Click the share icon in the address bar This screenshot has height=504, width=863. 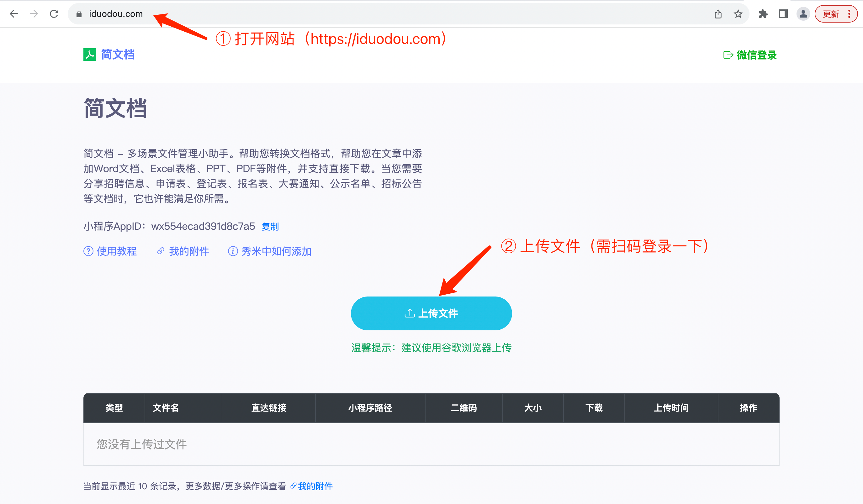tap(718, 14)
